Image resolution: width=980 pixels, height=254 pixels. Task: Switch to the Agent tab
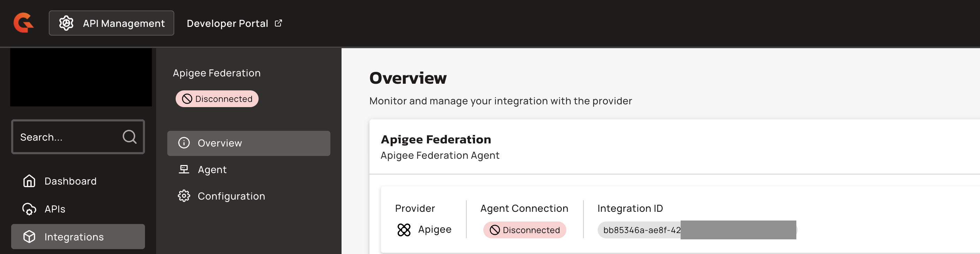click(x=212, y=170)
